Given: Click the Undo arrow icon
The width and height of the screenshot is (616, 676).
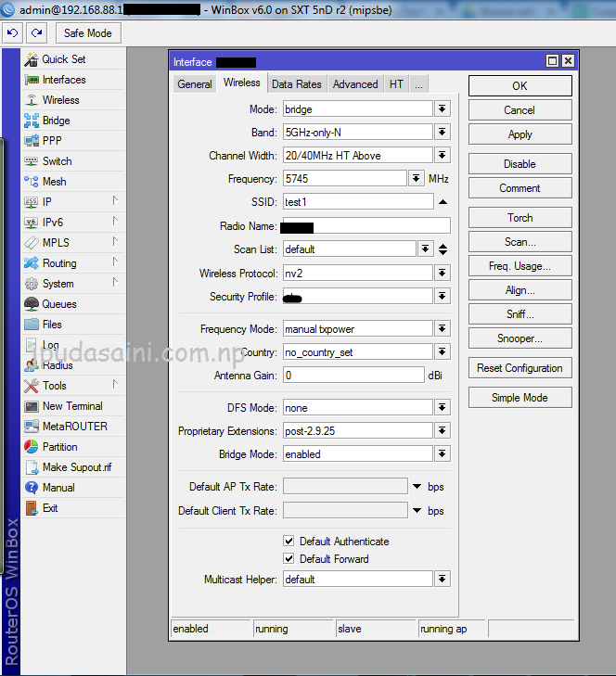Looking at the screenshot, I should coord(12,33).
